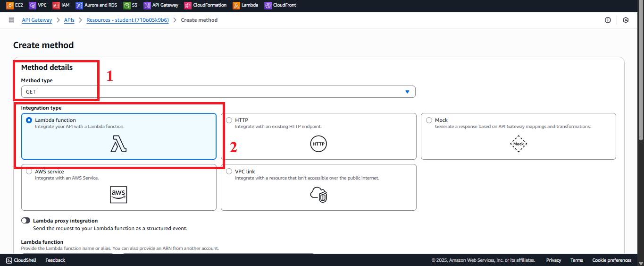Click the CloudShell terminal icon

[9, 260]
